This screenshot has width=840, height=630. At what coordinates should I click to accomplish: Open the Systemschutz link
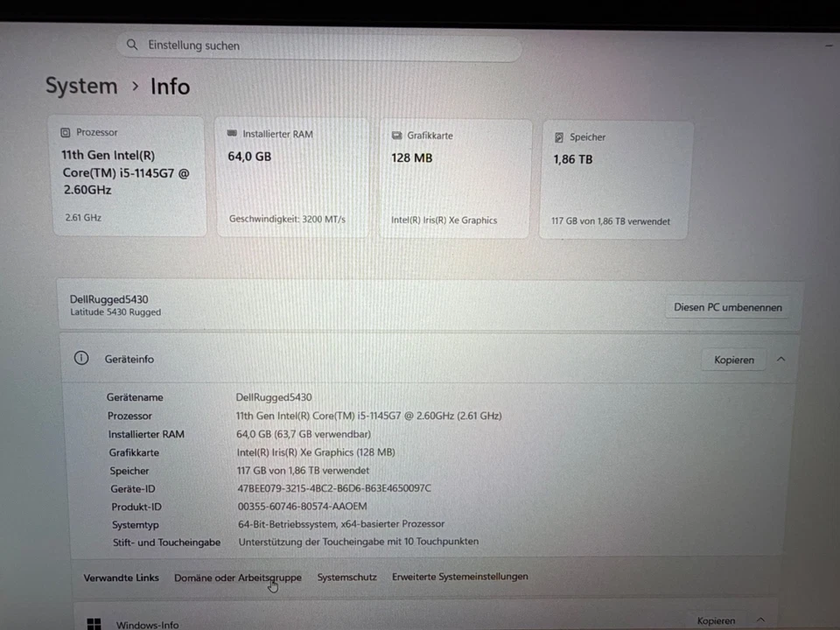coord(346,577)
